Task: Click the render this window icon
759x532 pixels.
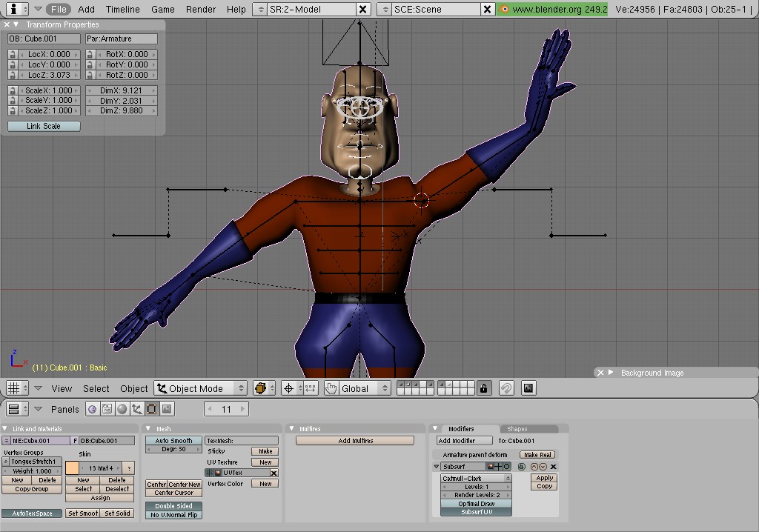Action: [x=528, y=388]
